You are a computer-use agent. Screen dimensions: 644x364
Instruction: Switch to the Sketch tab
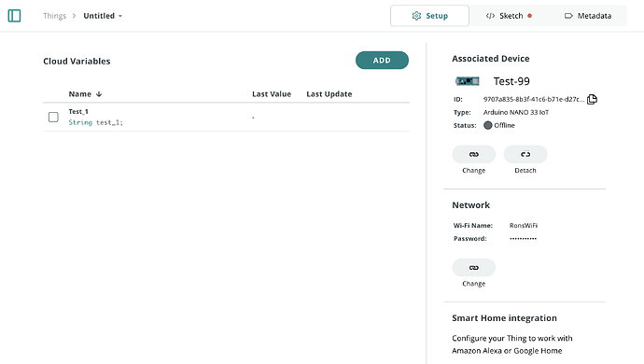pyautogui.click(x=509, y=16)
